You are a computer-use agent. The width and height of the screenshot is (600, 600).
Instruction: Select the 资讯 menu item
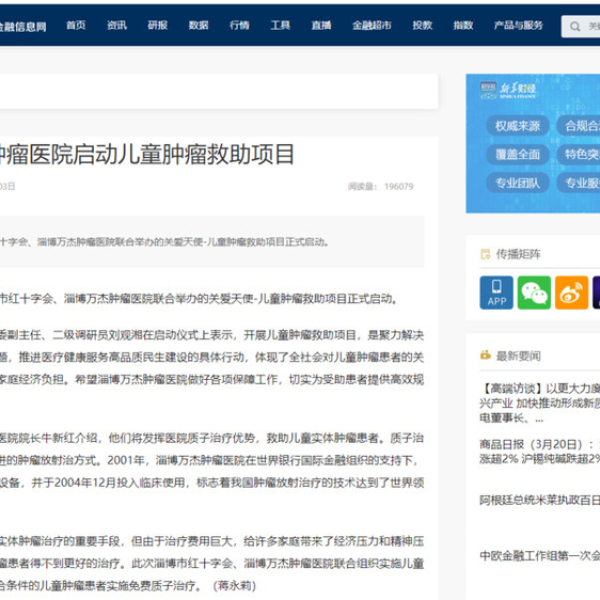tap(117, 25)
